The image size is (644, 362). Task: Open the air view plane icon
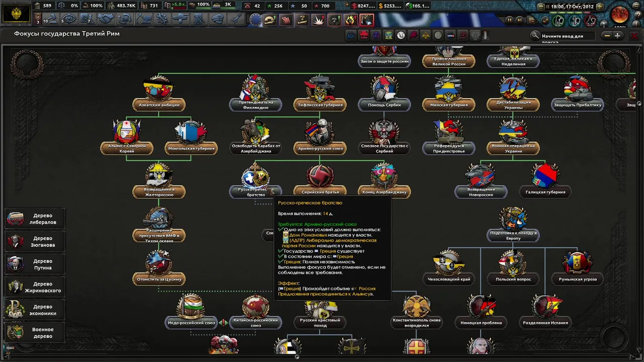click(591, 21)
